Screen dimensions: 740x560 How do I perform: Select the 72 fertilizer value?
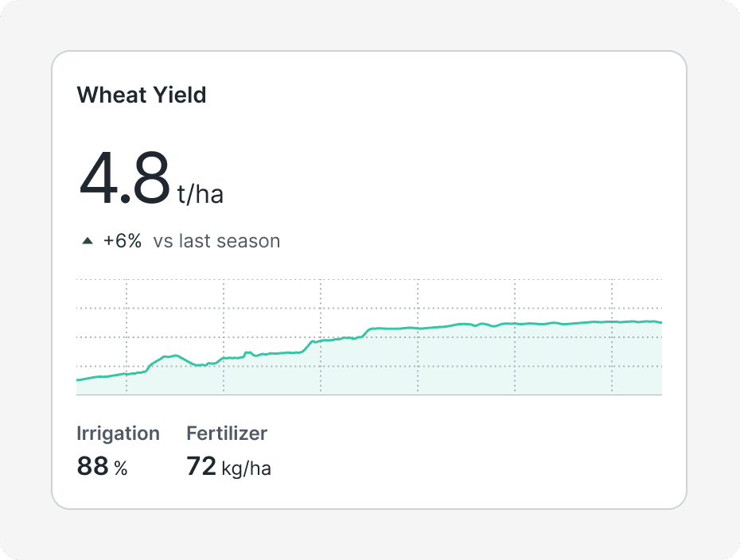201,467
